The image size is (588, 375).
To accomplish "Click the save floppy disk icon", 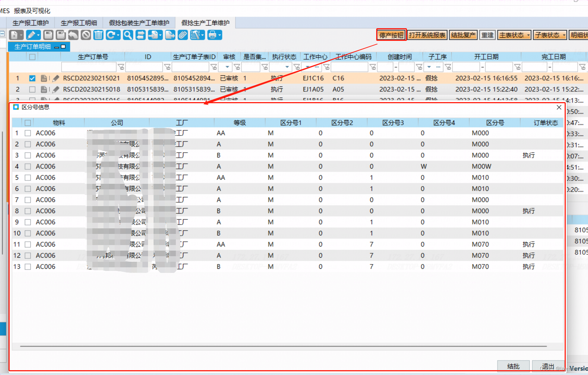I will 48,35.
